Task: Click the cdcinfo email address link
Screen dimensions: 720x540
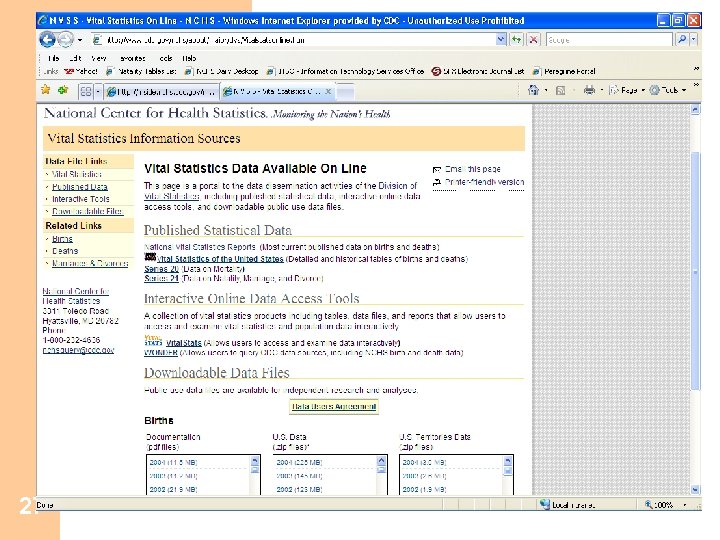Action: [78, 350]
